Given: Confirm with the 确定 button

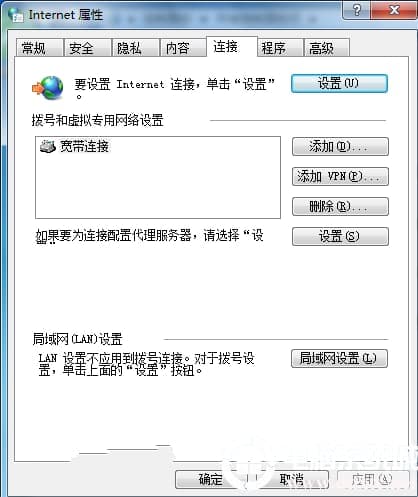Looking at the screenshot, I should tap(210, 480).
